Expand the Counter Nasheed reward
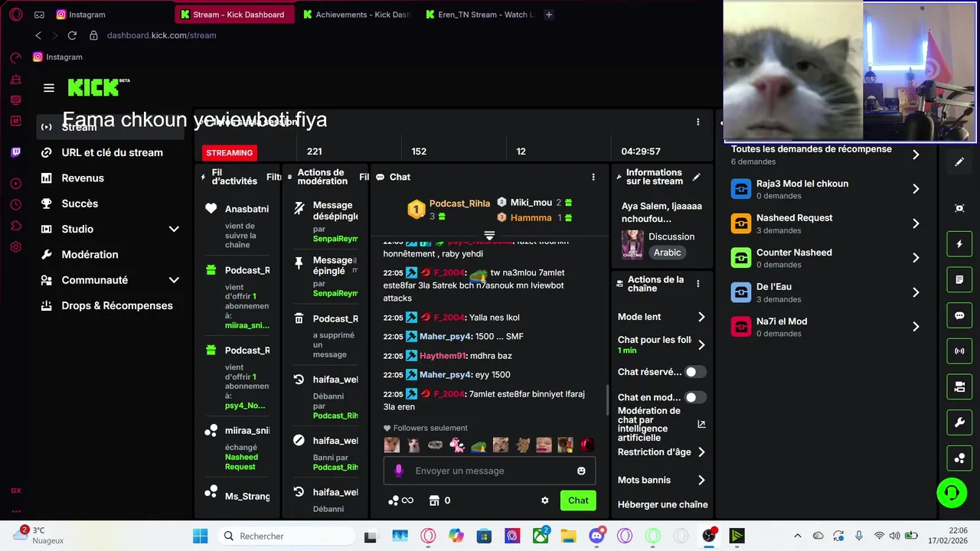Viewport: 980px width, 551px height. (916, 258)
